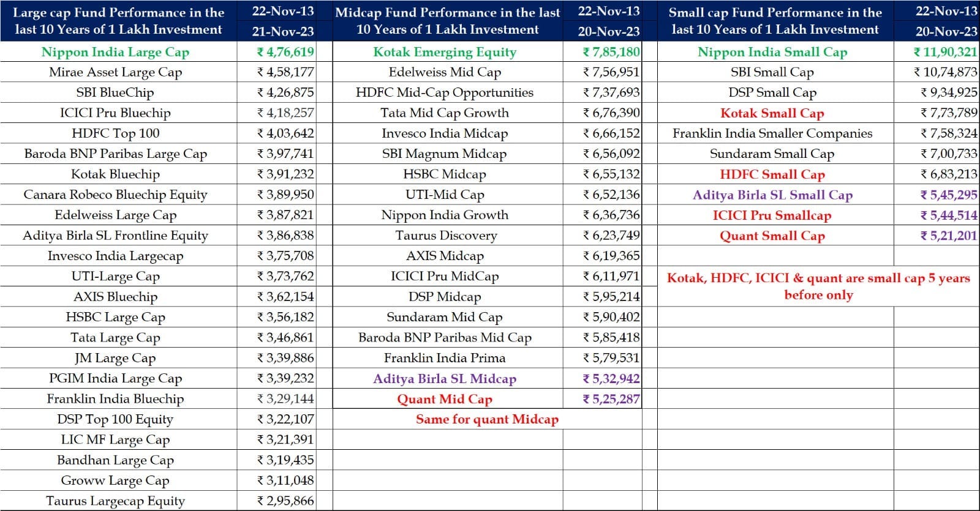Click the Large cap Fund Performance header

pyautogui.click(x=118, y=21)
